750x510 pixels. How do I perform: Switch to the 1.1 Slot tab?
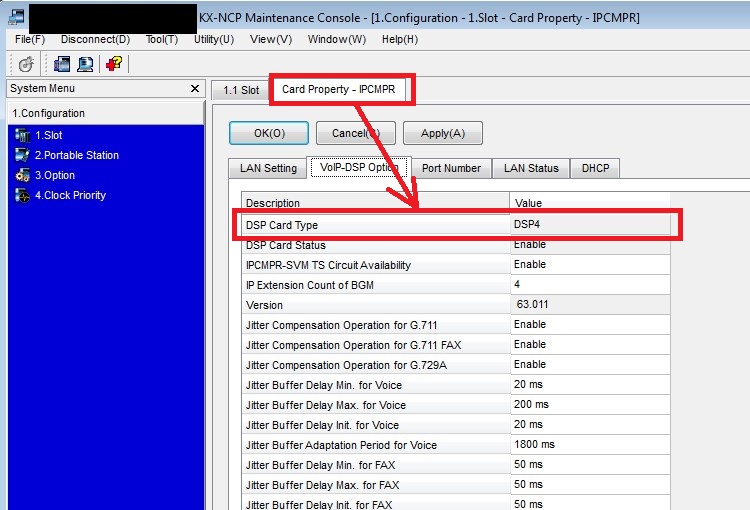[241, 90]
